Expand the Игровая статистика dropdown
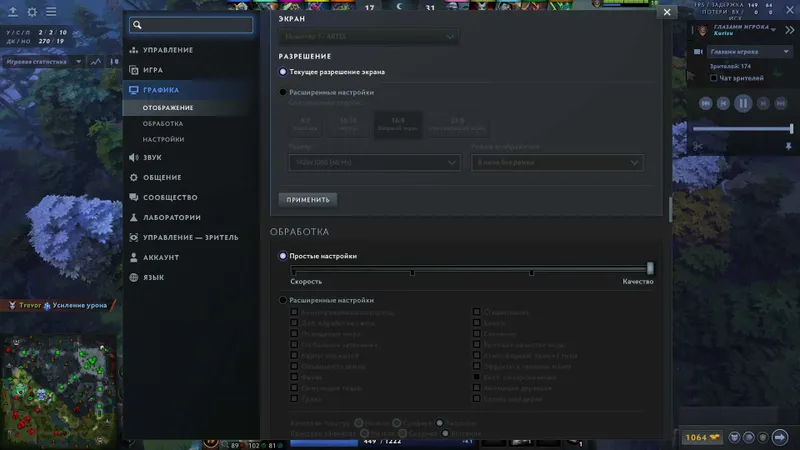 coord(43,62)
